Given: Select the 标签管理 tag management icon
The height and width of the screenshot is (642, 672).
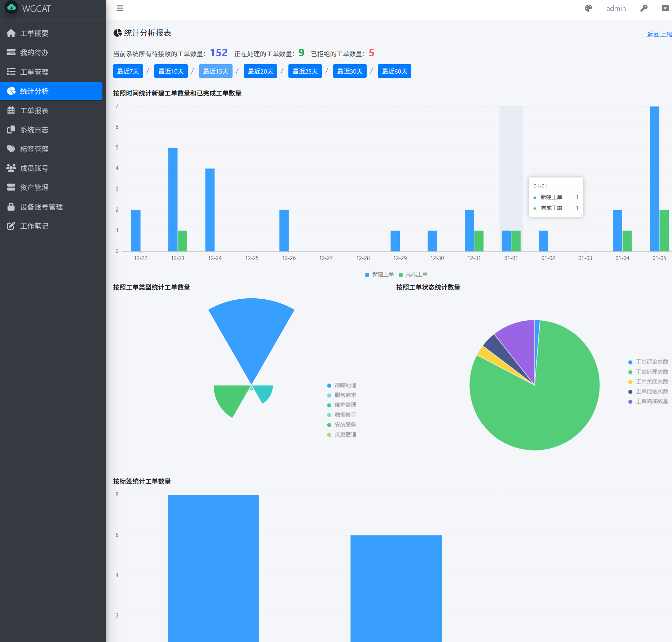Looking at the screenshot, I should 11,149.
